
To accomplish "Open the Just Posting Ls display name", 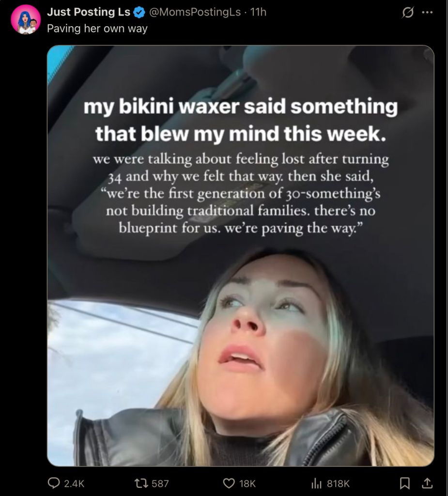I will click(89, 12).
